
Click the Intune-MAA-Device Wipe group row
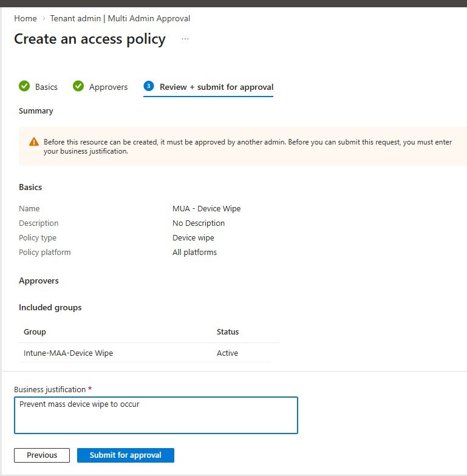[x=145, y=353]
